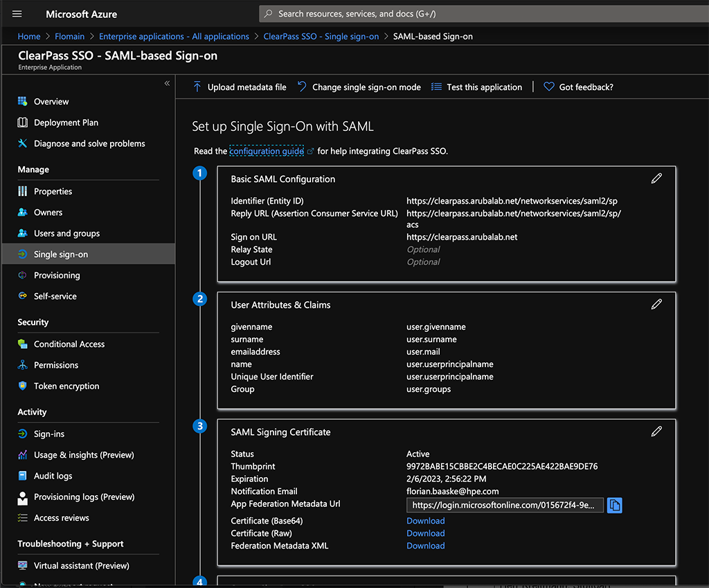Viewport: 709px width, 588px height.
Task: Click Test this application
Action: 484,87
